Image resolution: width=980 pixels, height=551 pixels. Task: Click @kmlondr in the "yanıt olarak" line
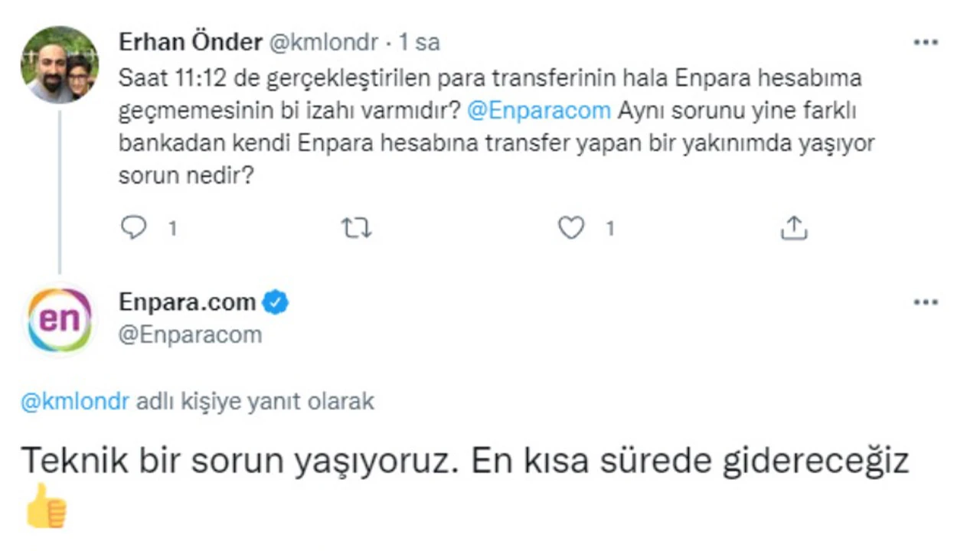pos(75,402)
